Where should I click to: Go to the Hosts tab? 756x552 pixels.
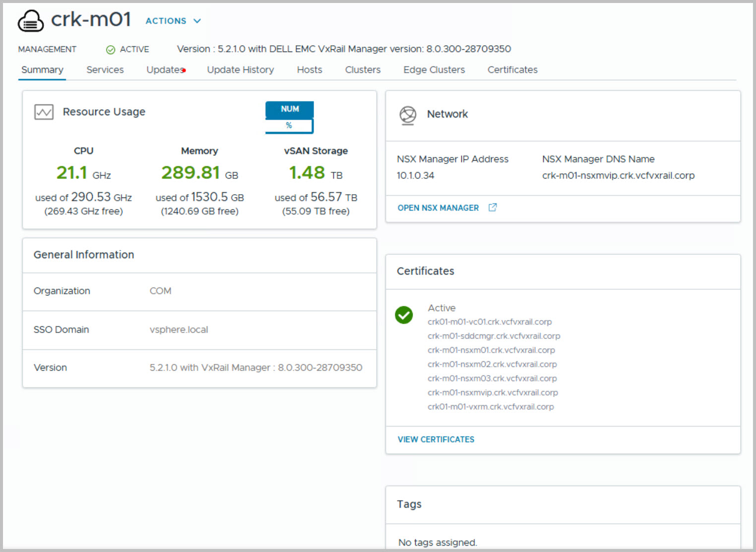point(310,70)
